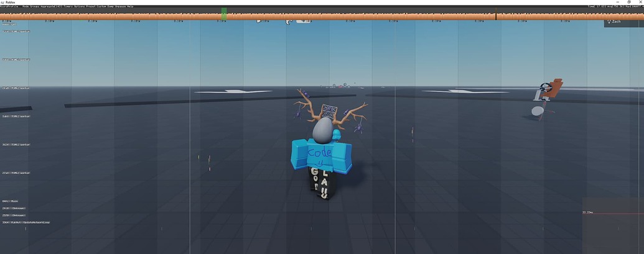Open the Timers menu
Image resolution: width=644 pixels, height=254 pixels.
[68, 7]
